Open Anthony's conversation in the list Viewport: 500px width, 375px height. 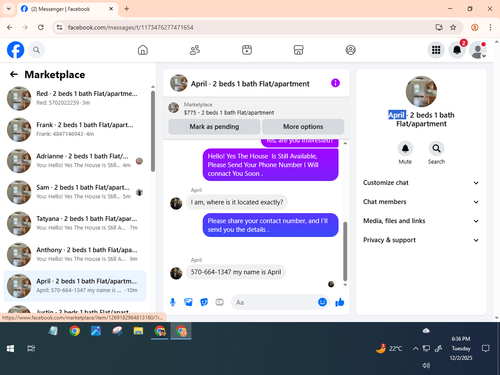(x=75, y=254)
